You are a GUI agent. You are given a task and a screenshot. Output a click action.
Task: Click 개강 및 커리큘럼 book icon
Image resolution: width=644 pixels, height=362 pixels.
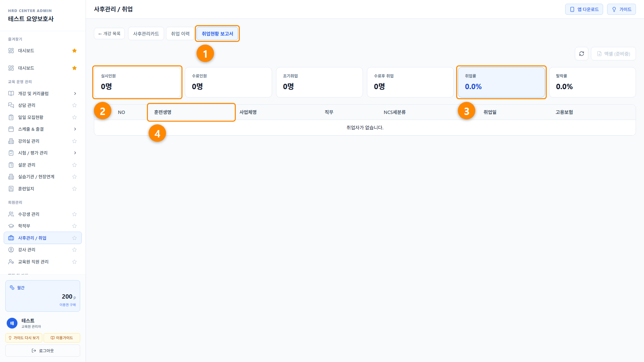(x=11, y=94)
